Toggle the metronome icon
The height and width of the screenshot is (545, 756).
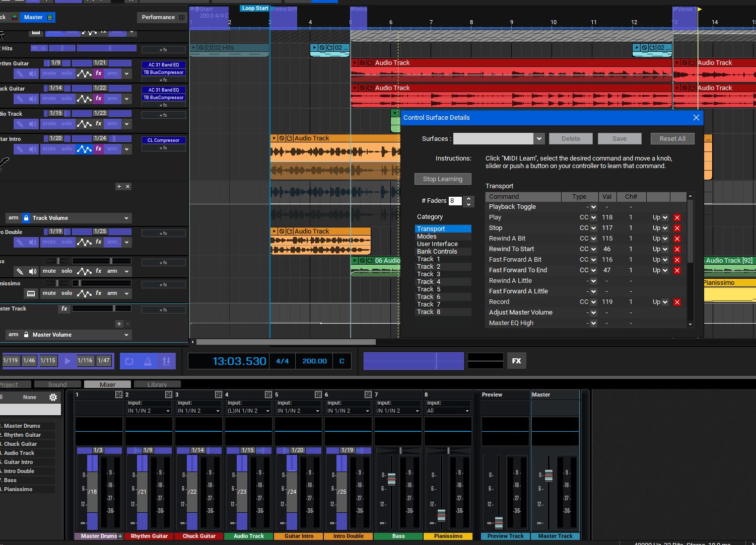(x=148, y=361)
